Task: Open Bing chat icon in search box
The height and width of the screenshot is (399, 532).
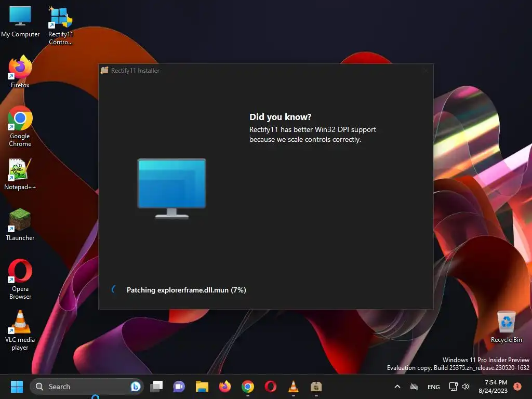Action: 136,387
